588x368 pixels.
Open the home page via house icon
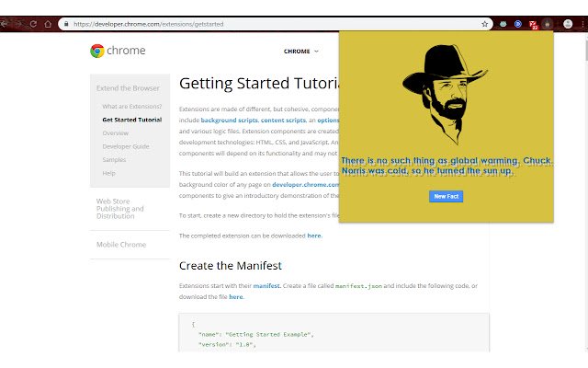[48, 24]
